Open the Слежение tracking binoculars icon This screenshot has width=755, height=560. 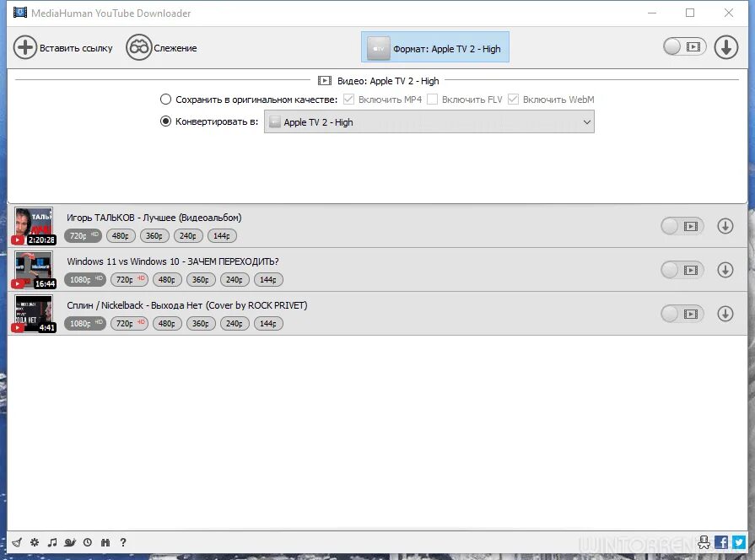[x=138, y=48]
